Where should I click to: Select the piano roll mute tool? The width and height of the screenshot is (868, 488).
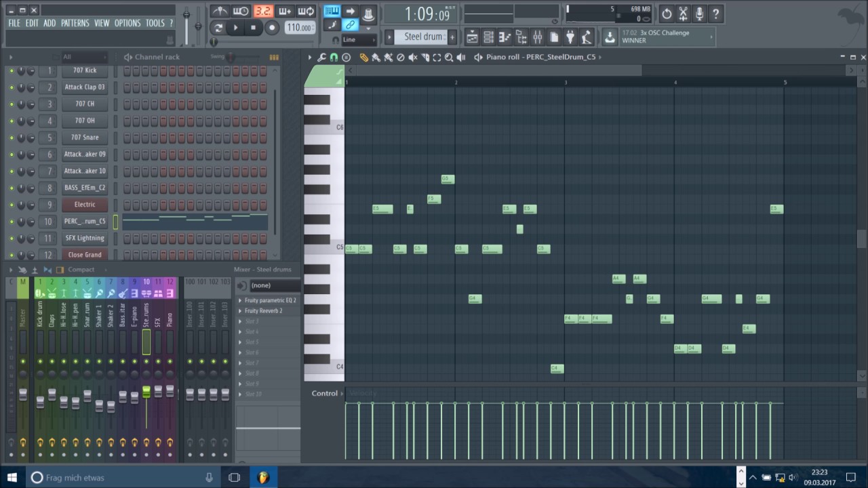point(412,58)
